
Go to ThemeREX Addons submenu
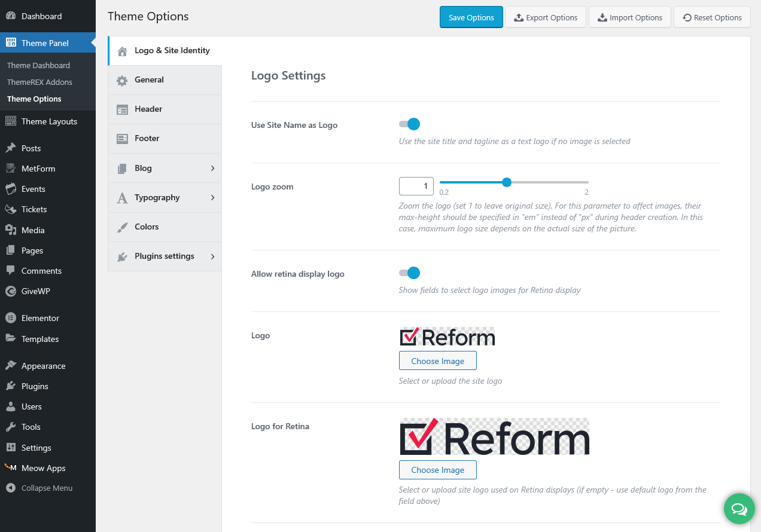39,82
